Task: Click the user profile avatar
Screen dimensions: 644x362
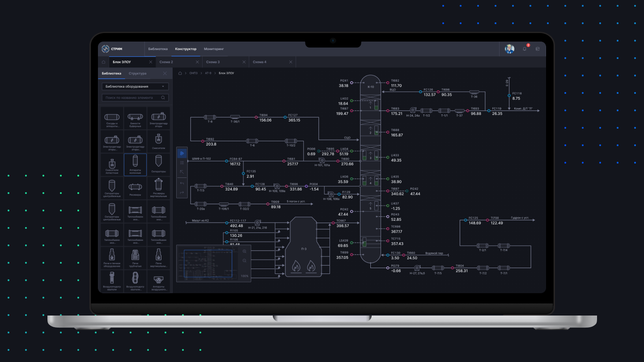Action: click(509, 49)
